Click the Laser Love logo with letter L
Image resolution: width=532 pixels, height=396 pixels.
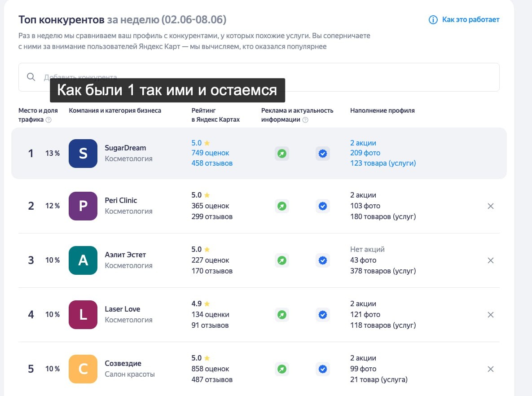(x=83, y=315)
